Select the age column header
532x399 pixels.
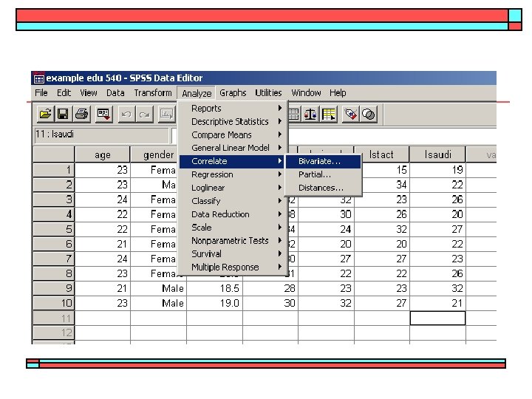pyautogui.click(x=103, y=154)
